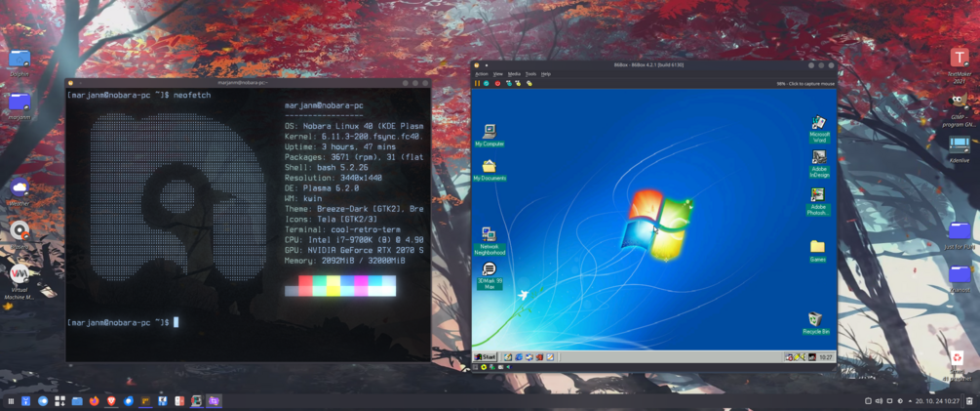Open the View menu in 86Box

(498, 74)
